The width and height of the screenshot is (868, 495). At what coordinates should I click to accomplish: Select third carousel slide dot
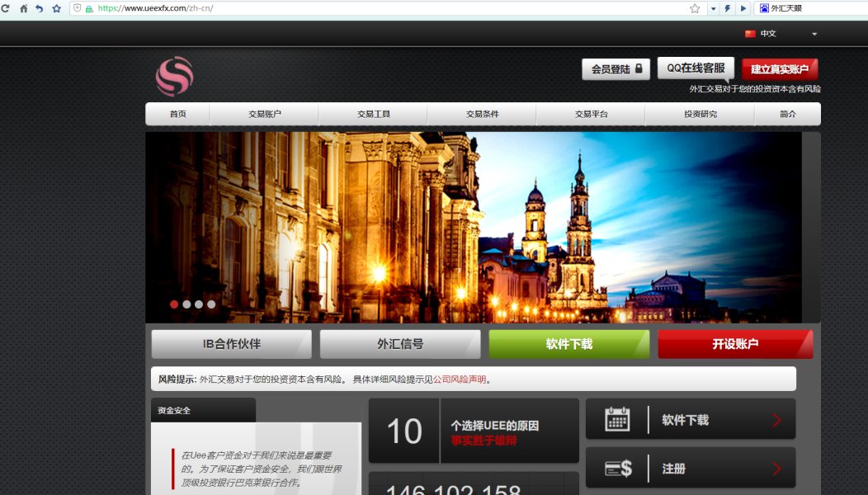point(199,304)
